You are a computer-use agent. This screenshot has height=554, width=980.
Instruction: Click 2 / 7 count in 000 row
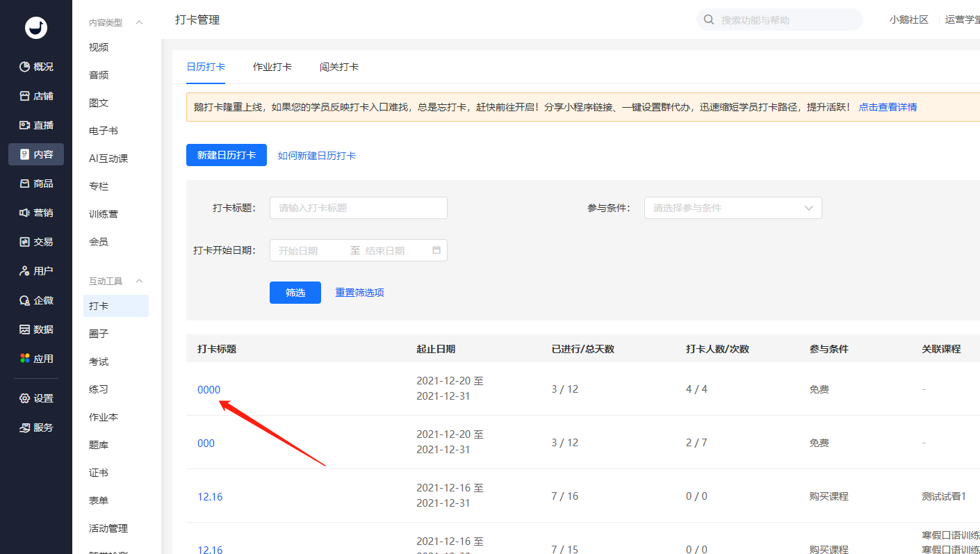coord(696,443)
